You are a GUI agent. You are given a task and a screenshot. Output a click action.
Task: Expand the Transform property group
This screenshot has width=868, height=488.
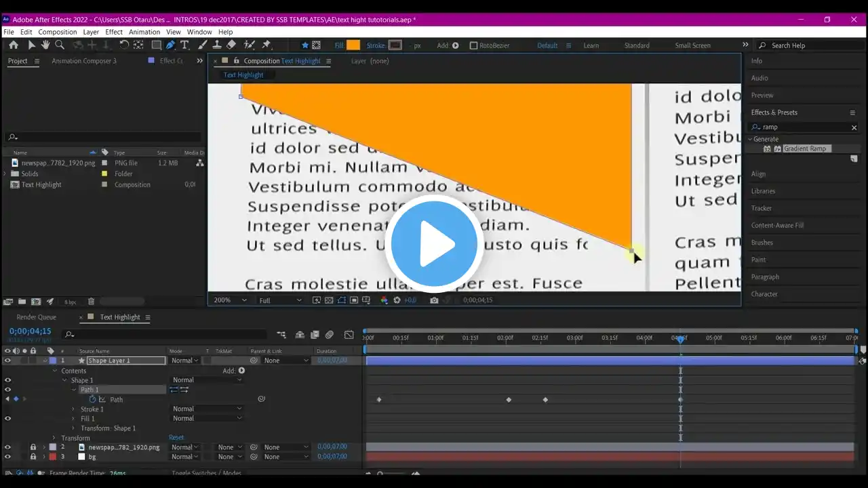coord(55,438)
